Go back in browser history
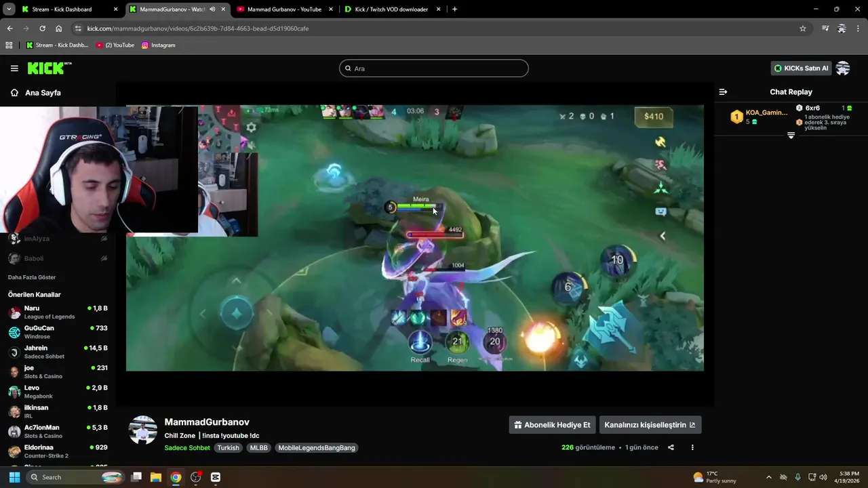 9,28
